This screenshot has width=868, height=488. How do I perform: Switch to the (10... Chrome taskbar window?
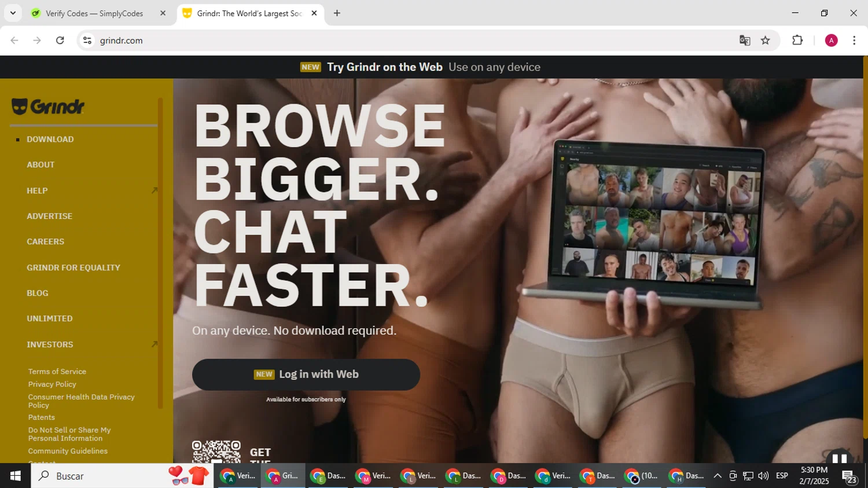(x=642, y=476)
